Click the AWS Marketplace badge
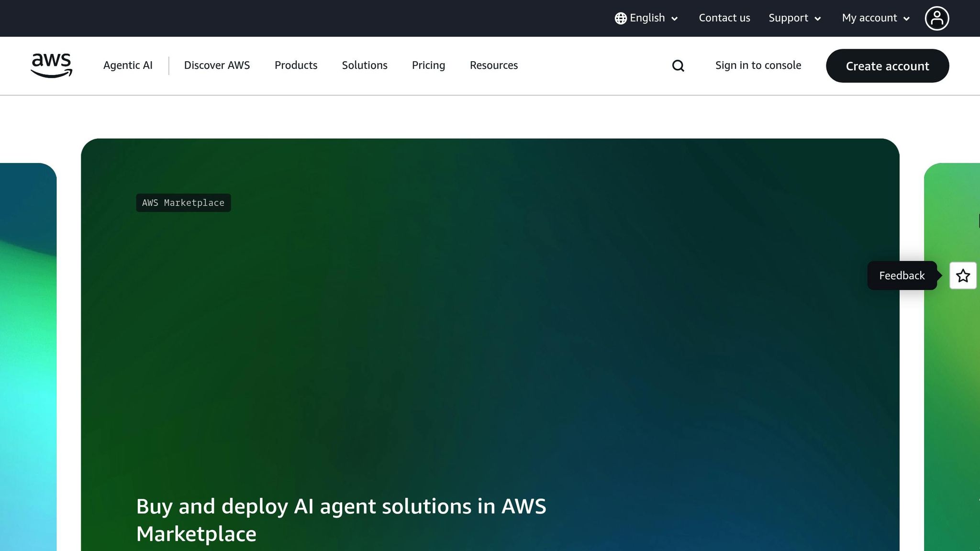This screenshot has width=980, height=551. point(183,203)
